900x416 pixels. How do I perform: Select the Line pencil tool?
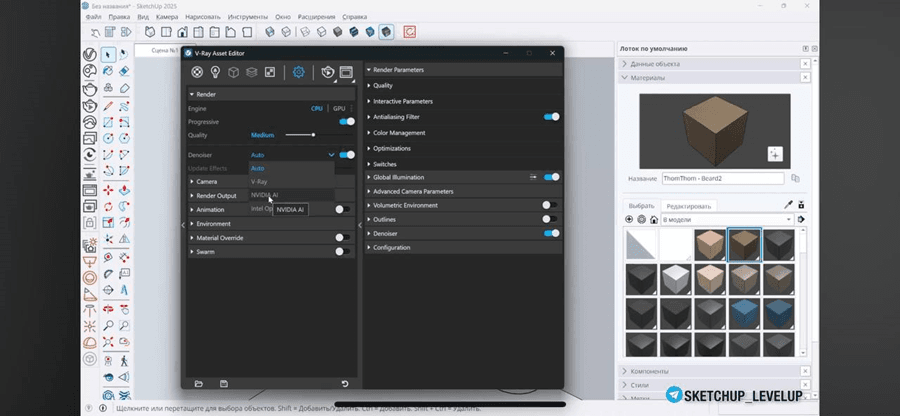point(108,106)
